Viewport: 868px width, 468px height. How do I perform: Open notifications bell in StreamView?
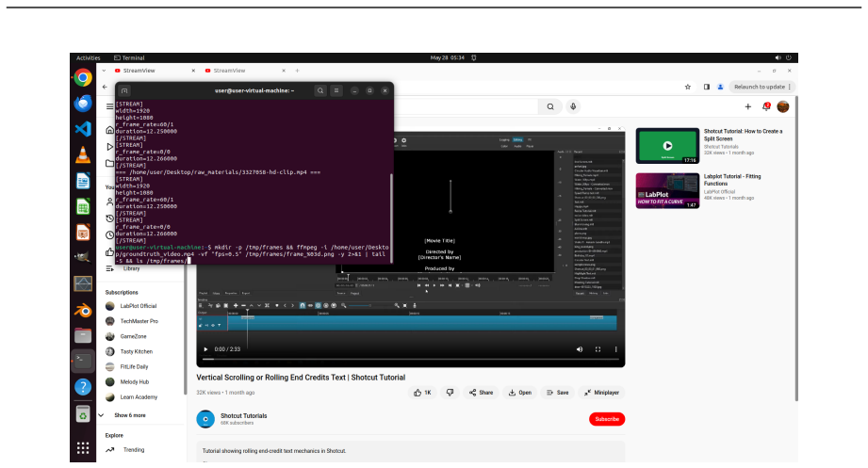click(x=766, y=106)
